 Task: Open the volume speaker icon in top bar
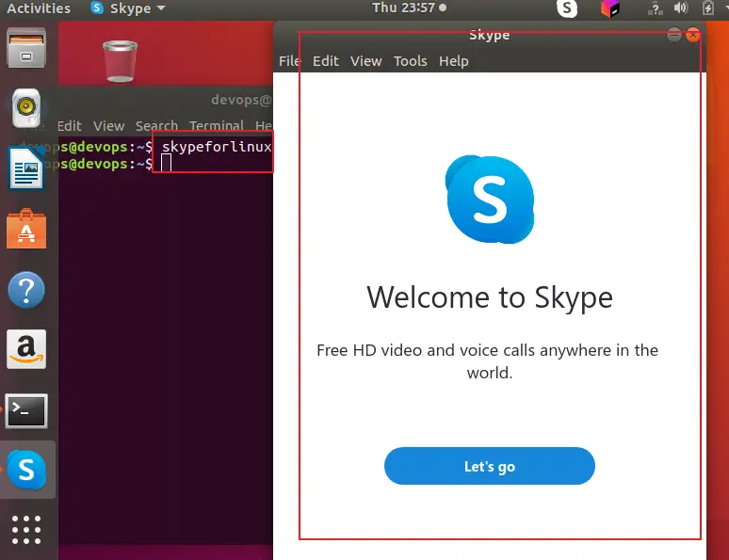click(681, 8)
